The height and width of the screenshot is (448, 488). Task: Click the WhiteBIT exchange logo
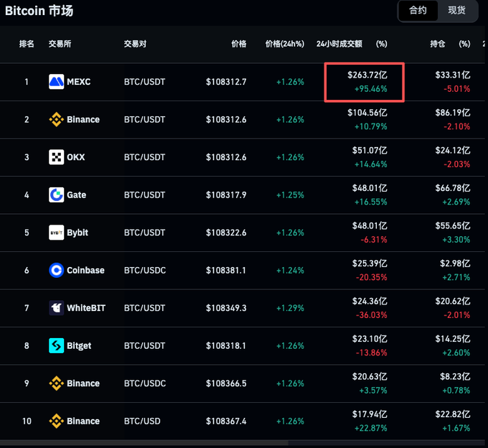point(56,308)
